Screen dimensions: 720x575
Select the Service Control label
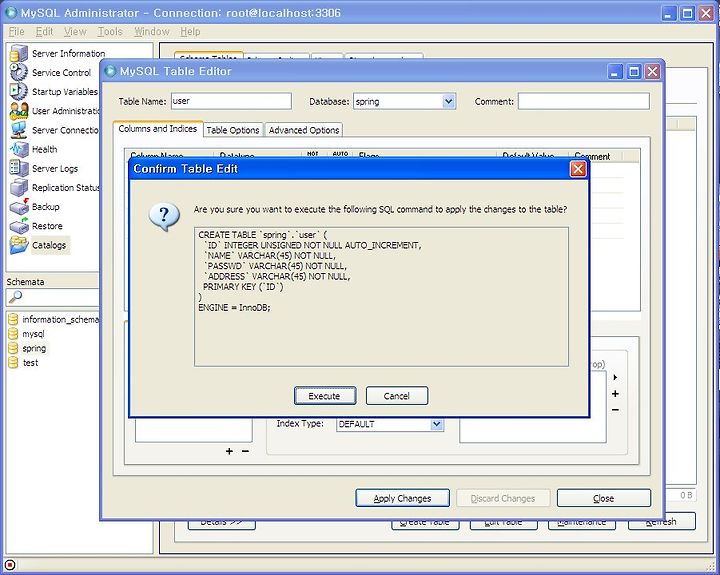click(x=62, y=73)
